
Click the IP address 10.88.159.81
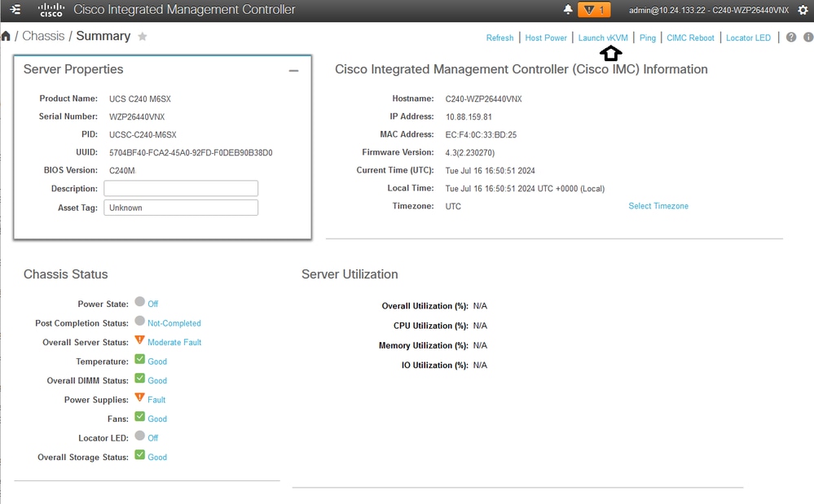(469, 116)
